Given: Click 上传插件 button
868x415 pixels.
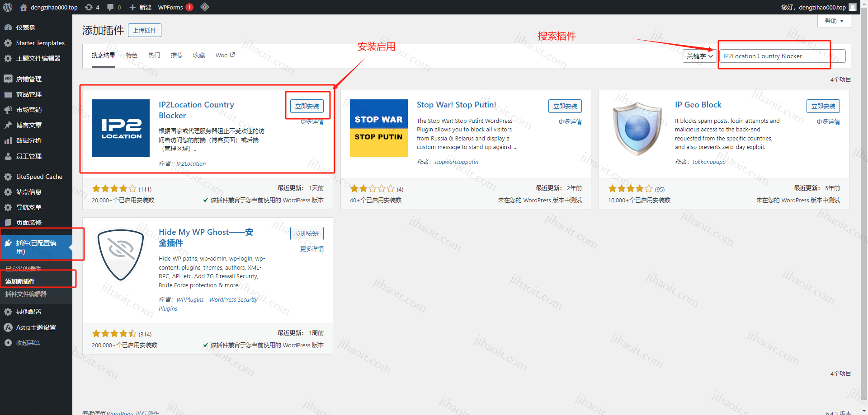Looking at the screenshot, I should [145, 30].
